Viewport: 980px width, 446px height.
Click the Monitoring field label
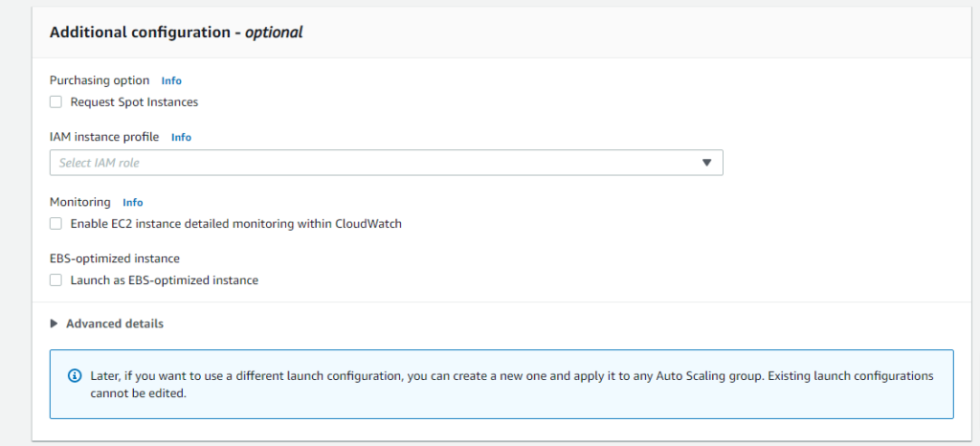click(80, 202)
